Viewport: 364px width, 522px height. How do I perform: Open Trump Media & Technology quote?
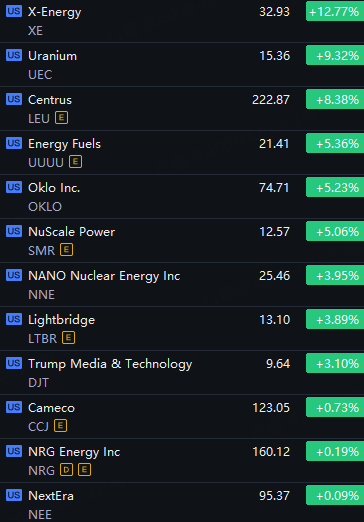182,373
